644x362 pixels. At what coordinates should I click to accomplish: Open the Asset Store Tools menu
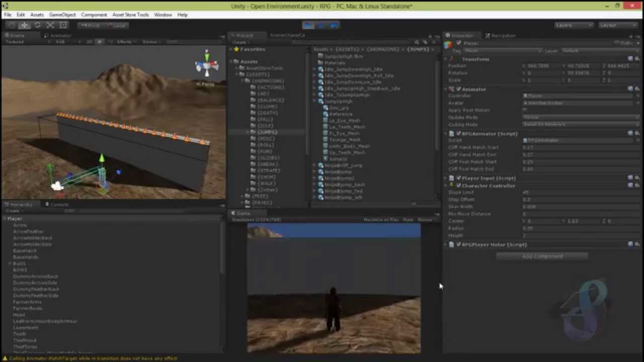click(131, 15)
